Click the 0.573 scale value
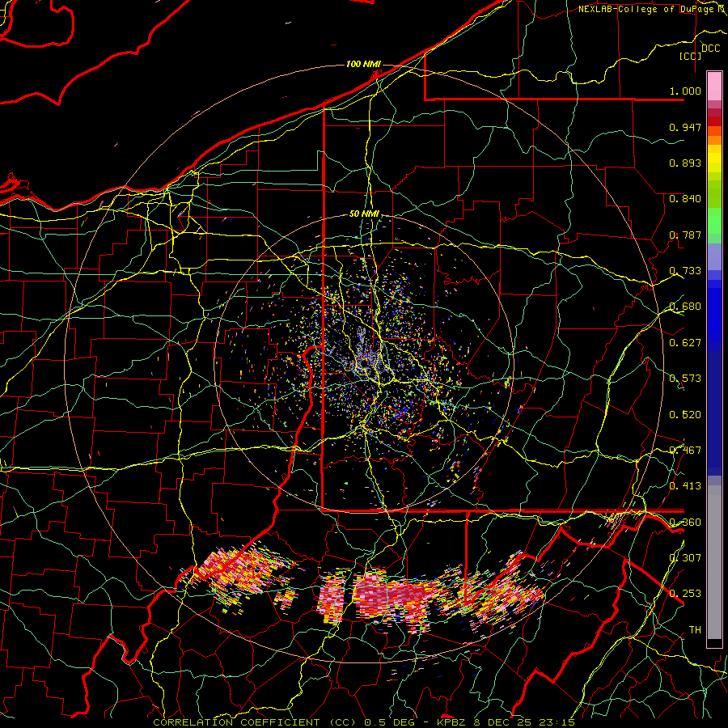 (x=685, y=379)
